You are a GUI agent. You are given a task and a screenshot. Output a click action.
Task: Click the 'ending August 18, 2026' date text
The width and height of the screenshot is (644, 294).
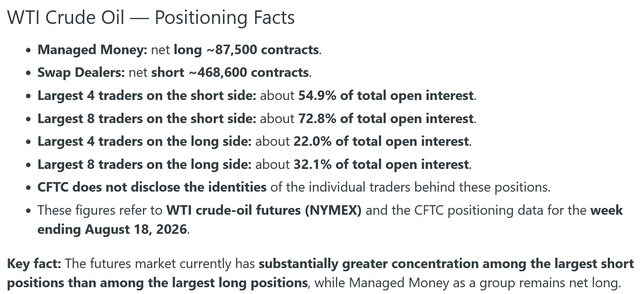tap(112, 229)
